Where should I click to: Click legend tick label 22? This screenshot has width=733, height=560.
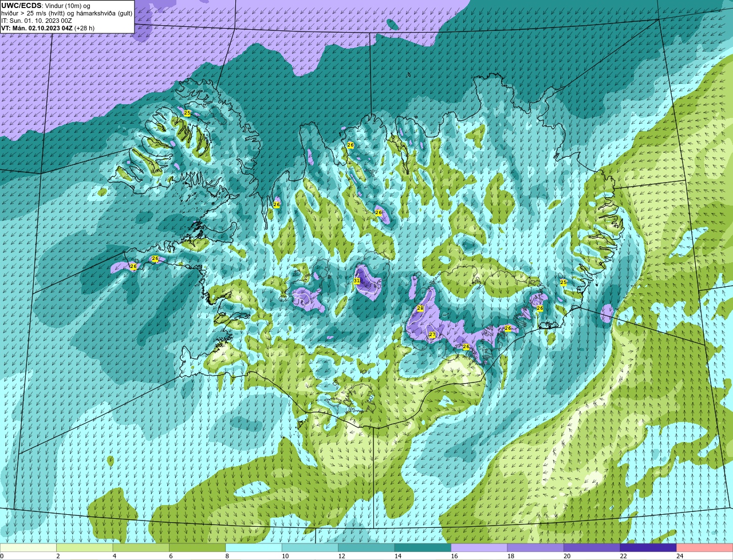click(623, 556)
